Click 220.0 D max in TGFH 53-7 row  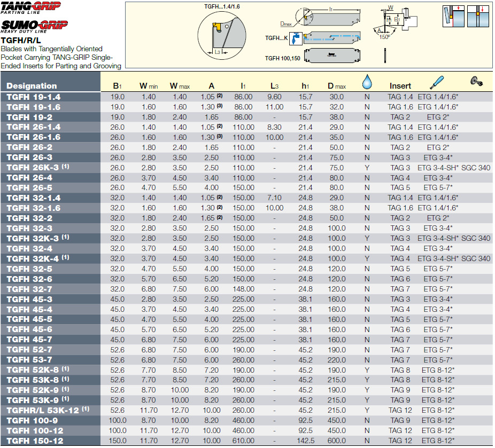coord(337,360)
